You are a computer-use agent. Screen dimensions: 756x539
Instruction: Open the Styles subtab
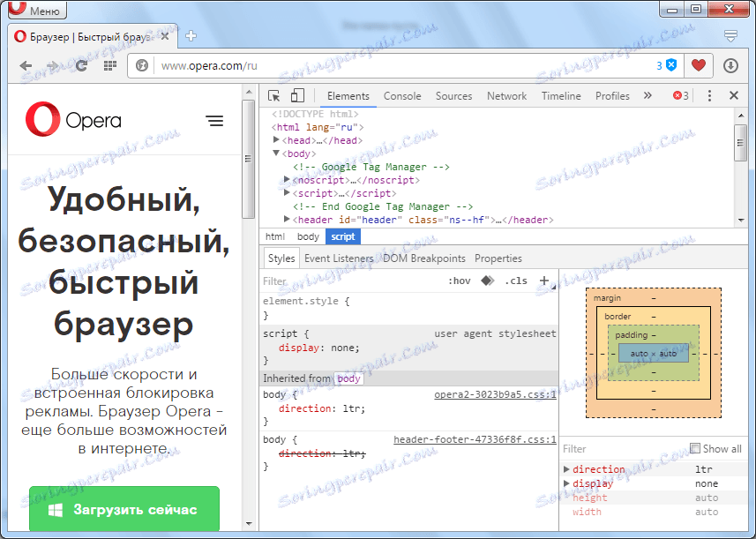point(281,258)
